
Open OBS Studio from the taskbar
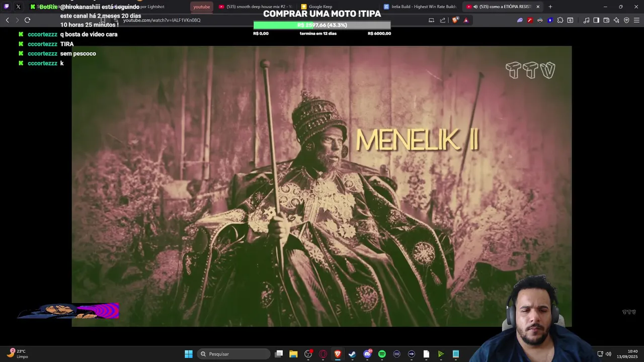(x=308, y=354)
